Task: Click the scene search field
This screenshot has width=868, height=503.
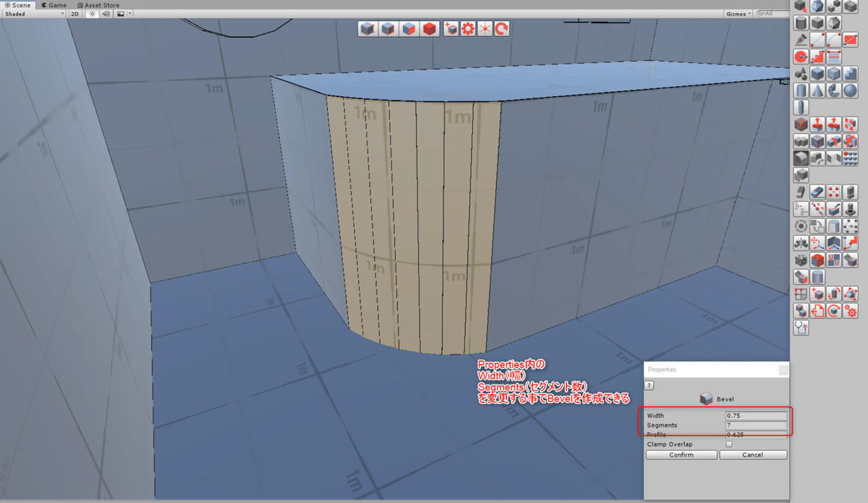Action: (x=773, y=14)
